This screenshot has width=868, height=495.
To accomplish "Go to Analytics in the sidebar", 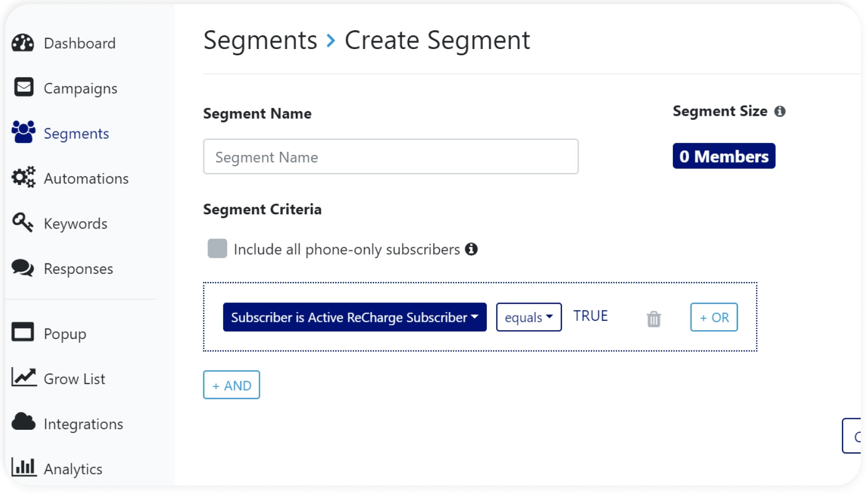I will (x=73, y=469).
